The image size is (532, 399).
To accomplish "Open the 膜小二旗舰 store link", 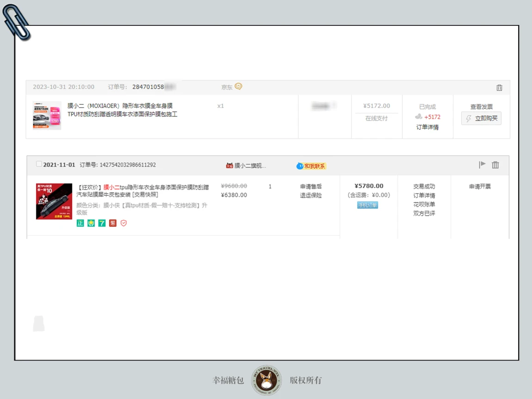I will click(250, 166).
